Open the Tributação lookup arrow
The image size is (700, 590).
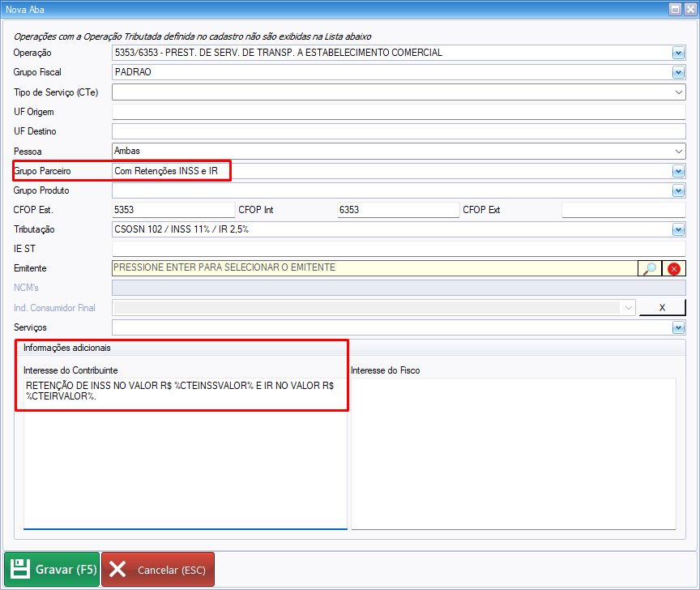click(x=678, y=230)
